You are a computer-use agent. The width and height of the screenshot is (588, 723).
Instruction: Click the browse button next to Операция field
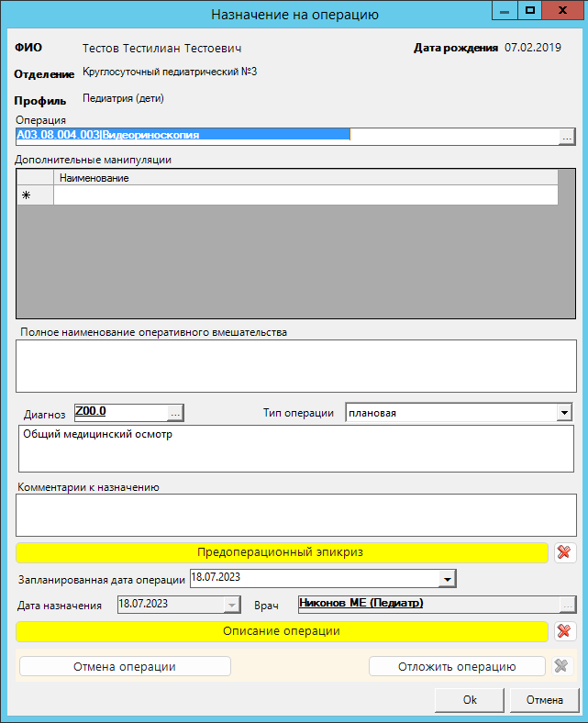567,136
